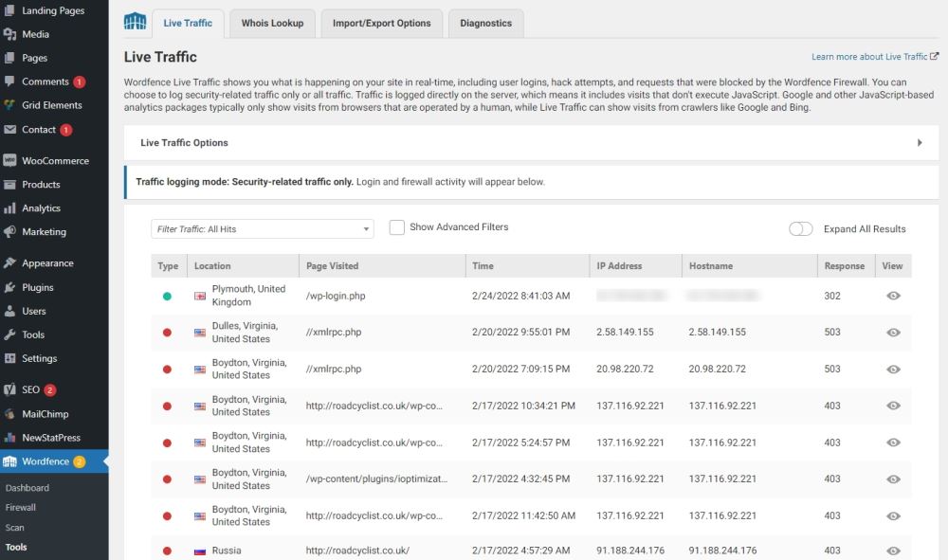Click the Pages sidebar icon

pos(9,58)
